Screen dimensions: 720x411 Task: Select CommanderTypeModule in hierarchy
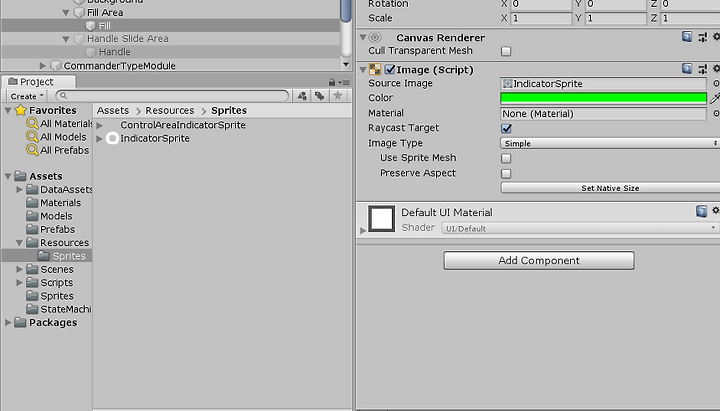point(119,66)
